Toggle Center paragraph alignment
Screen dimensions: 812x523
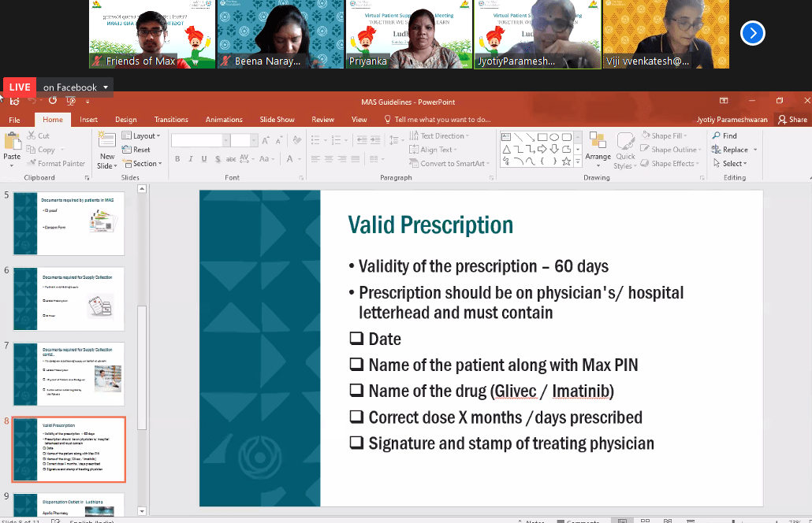329,159
